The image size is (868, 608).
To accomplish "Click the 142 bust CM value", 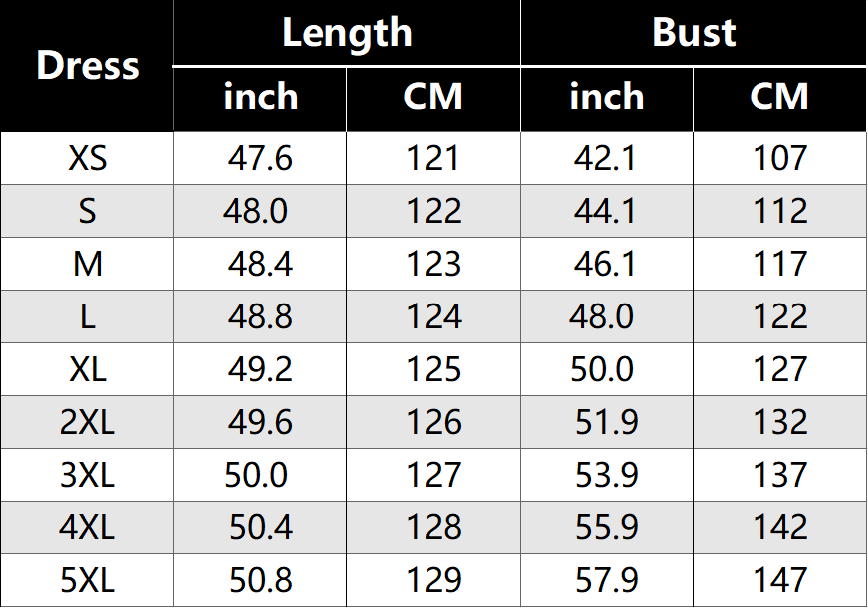I will (x=779, y=527).
